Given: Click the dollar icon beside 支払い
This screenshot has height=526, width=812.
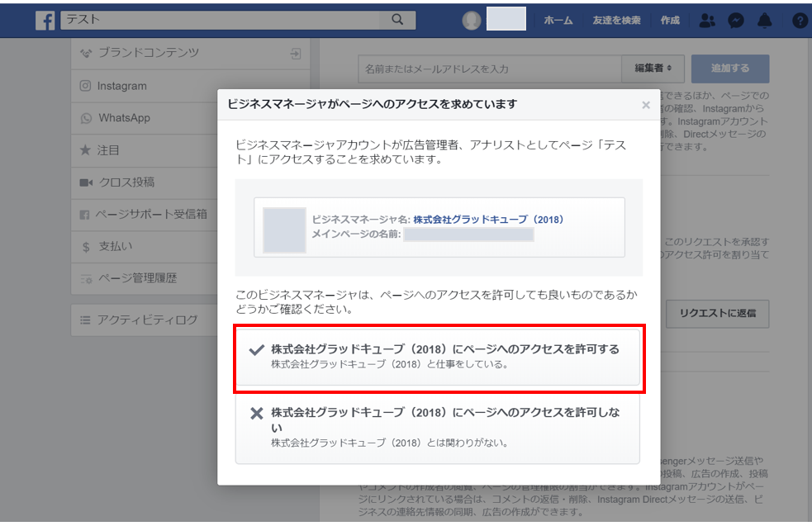Looking at the screenshot, I should (x=86, y=247).
